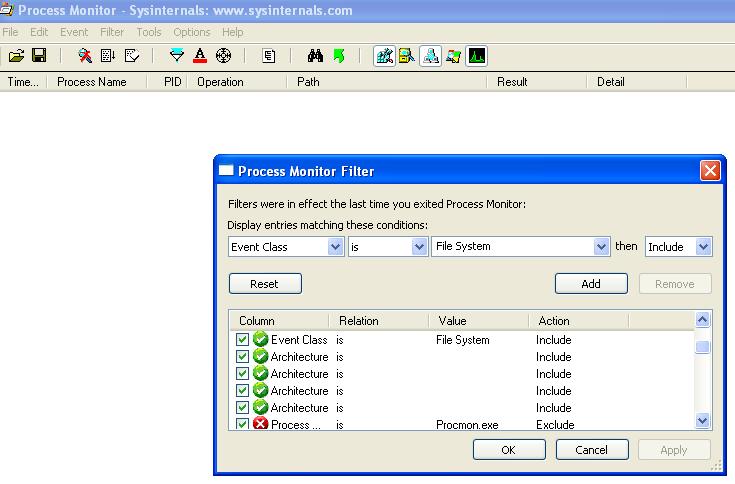The image size is (735, 484).
Task: Open the Help menu
Action: [x=232, y=32]
